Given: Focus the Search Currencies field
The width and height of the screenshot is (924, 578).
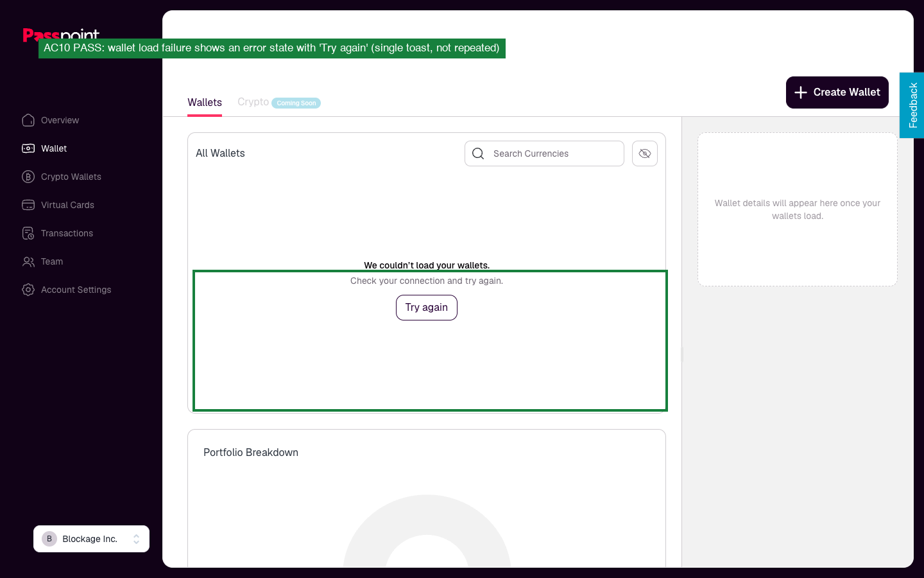Looking at the screenshot, I should point(544,153).
